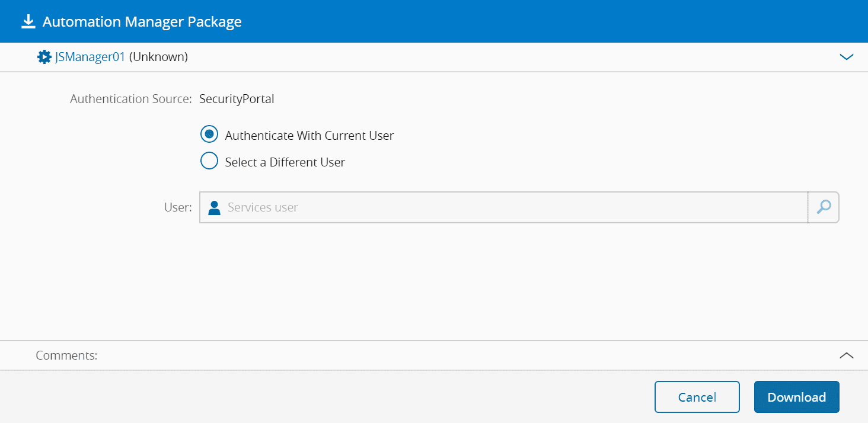The width and height of the screenshot is (868, 423).
Task: Click the 'Authenticate With Current User' label text
Action: coord(309,135)
